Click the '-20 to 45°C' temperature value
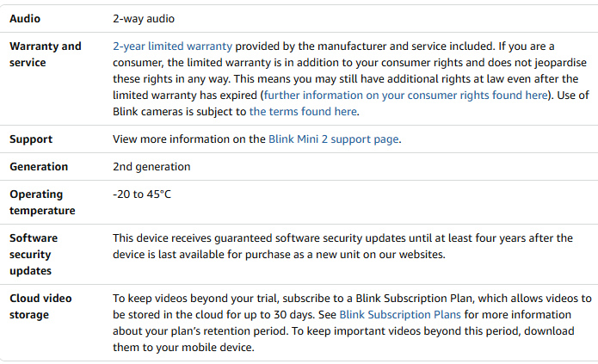The width and height of the screenshot is (598, 364). (x=142, y=194)
